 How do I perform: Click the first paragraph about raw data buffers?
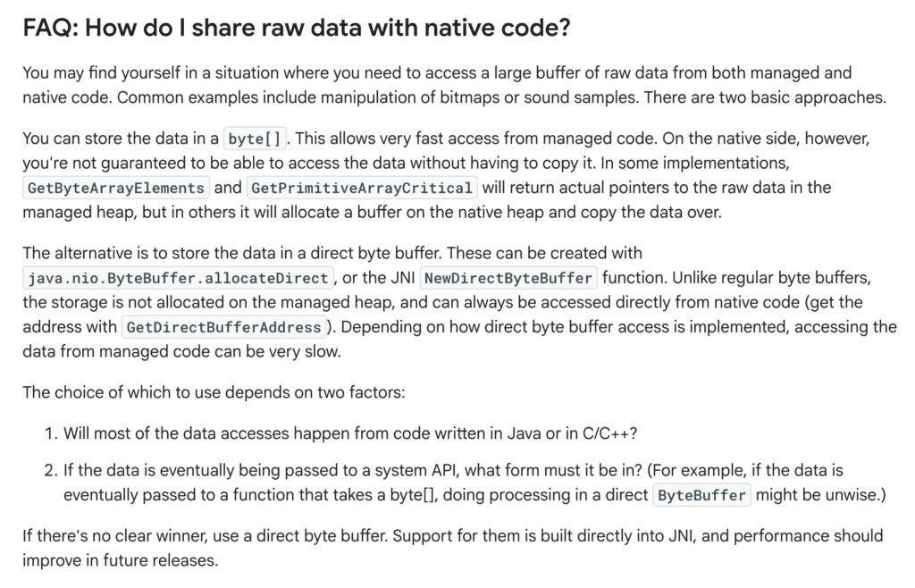click(454, 85)
